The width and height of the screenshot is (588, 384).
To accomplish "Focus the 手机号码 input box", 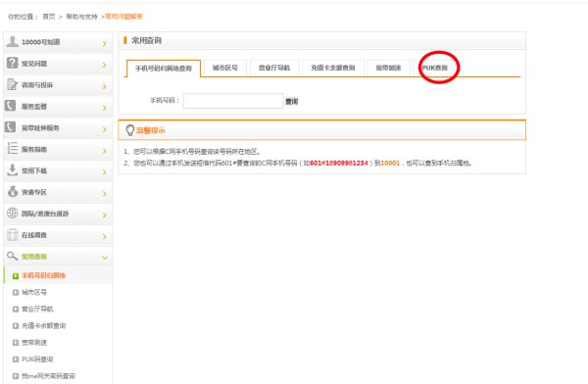I will 233,101.
